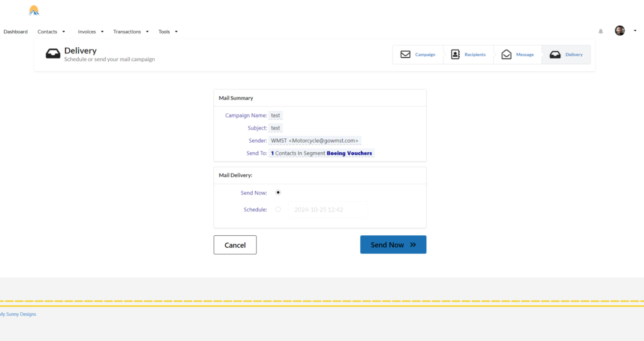Image resolution: width=644 pixels, height=341 pixels.
Task: Click the Campaign step envelope icon
Action: [x=406, y=55]
